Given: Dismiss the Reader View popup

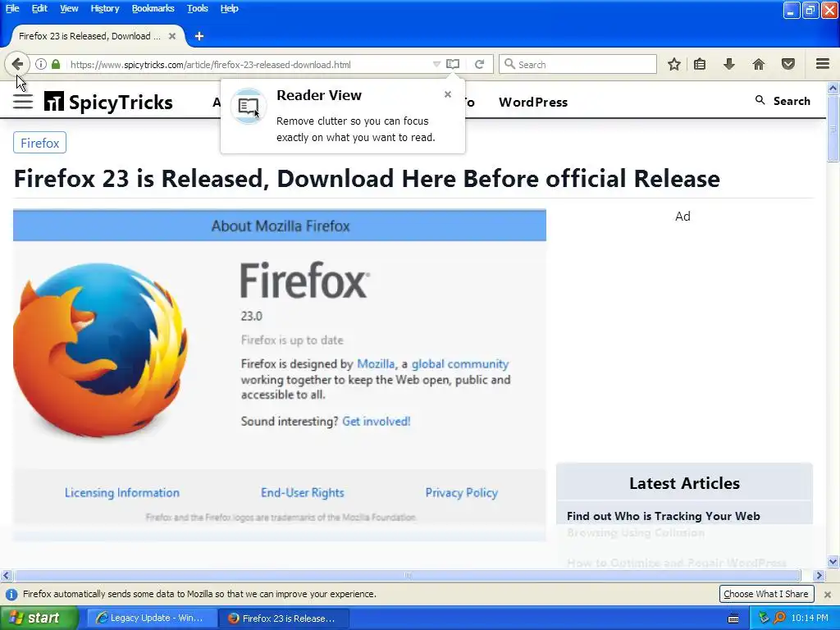Looking at the screenshot, I should point(448,94).
